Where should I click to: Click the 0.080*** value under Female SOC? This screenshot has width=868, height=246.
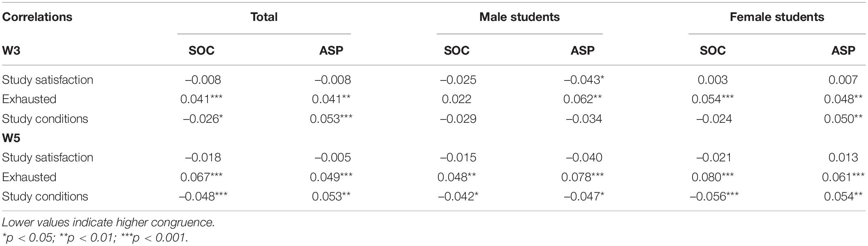(x=713, y=177)
